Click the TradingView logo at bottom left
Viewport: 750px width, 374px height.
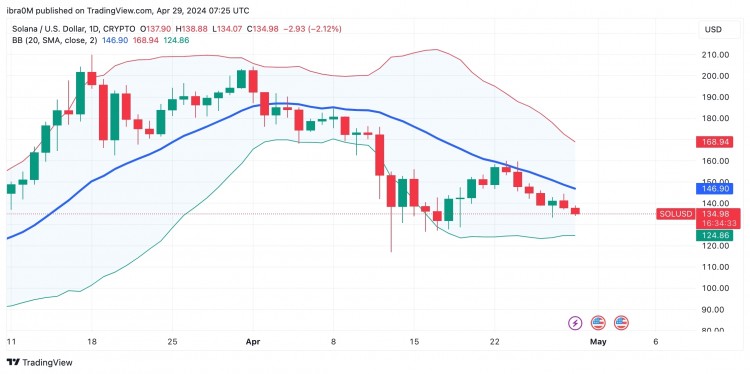40,363
